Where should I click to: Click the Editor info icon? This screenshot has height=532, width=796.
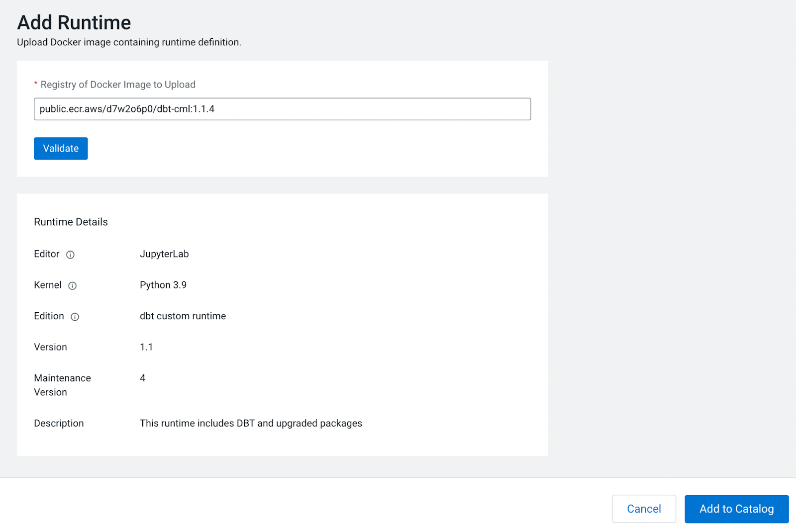click(x=71, y=255)
